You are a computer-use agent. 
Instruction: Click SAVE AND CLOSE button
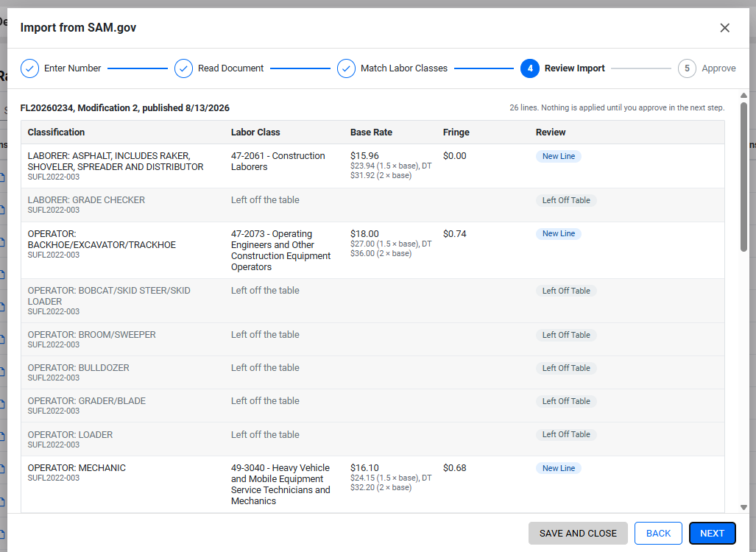tap(578, 533)
